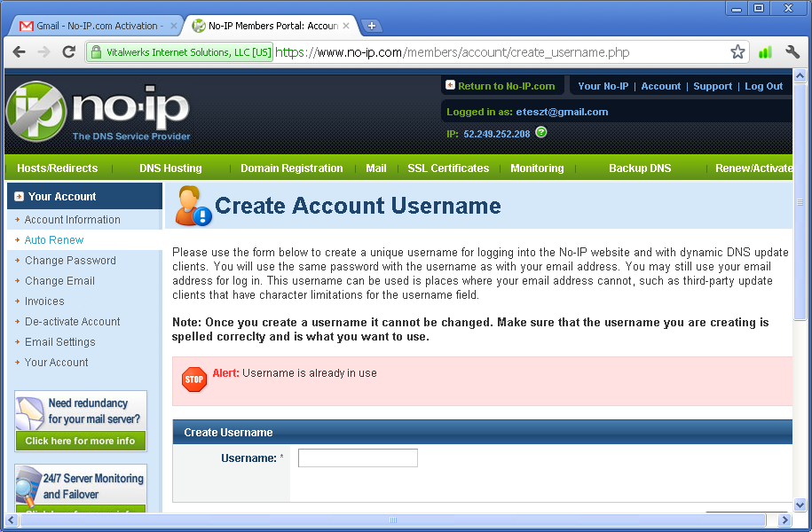Viewport: 812px width, 532px height.
Task: Go back using the browser back arrow
Action: 20,51
